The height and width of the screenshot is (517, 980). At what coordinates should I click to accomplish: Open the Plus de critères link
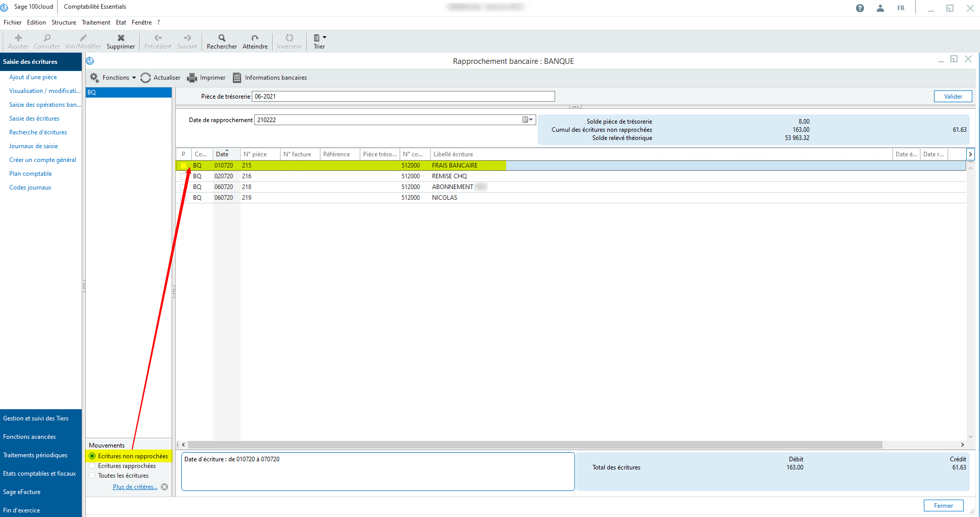[x=135, y=487]
